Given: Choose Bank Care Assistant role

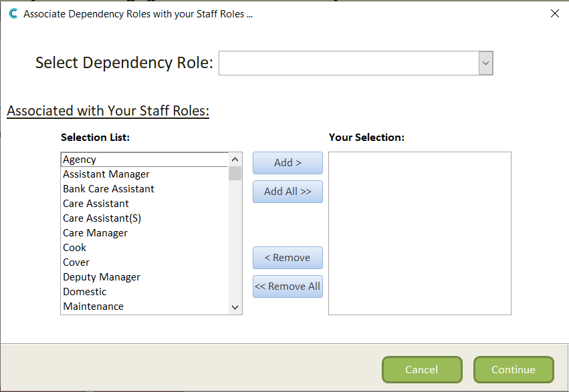Looking at the screenshot, I should point(108,189).
